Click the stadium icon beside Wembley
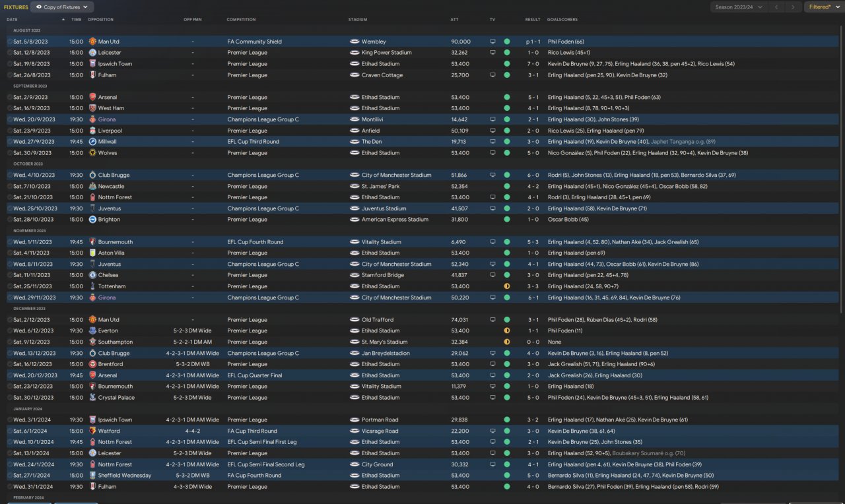 click(355, 42)
